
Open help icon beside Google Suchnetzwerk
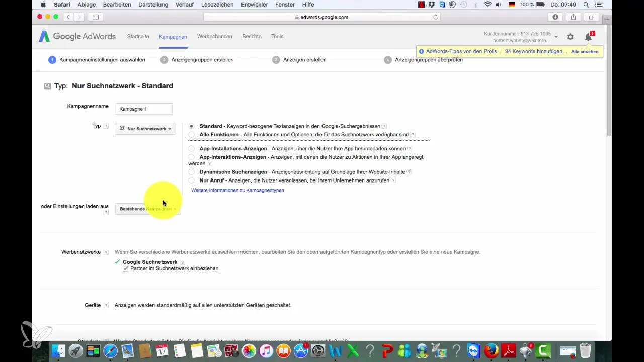click(183, 262)
